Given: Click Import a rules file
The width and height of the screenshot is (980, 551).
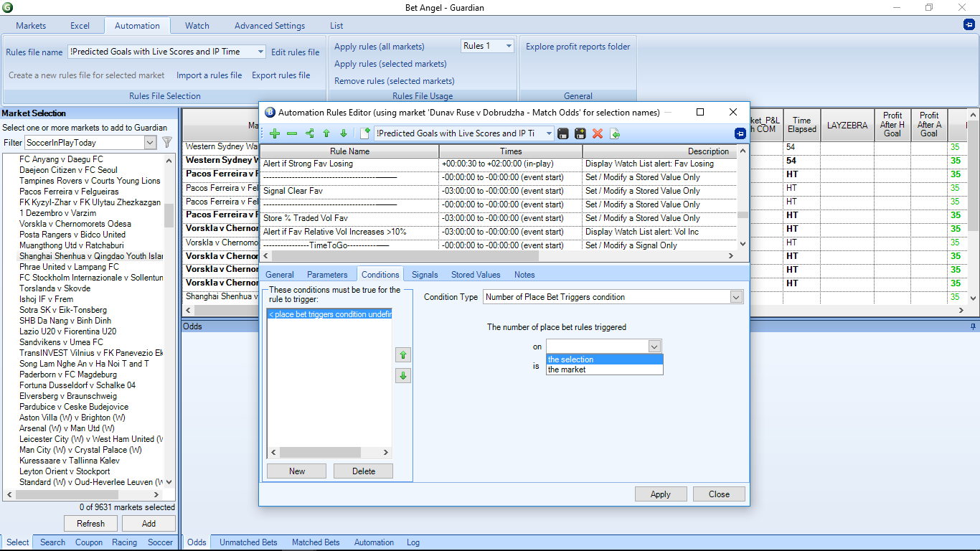Looking at the screenshot, I should [x=209, y=75].
